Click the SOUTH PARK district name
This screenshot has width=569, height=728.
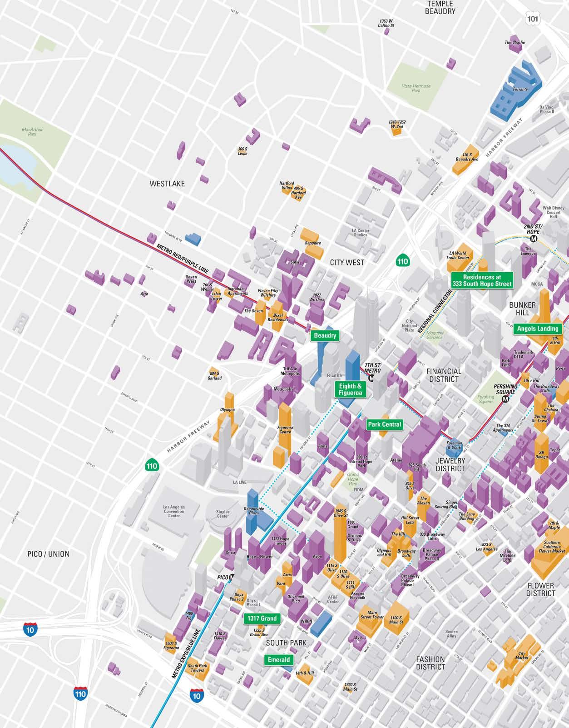click(x=286, y=643)
